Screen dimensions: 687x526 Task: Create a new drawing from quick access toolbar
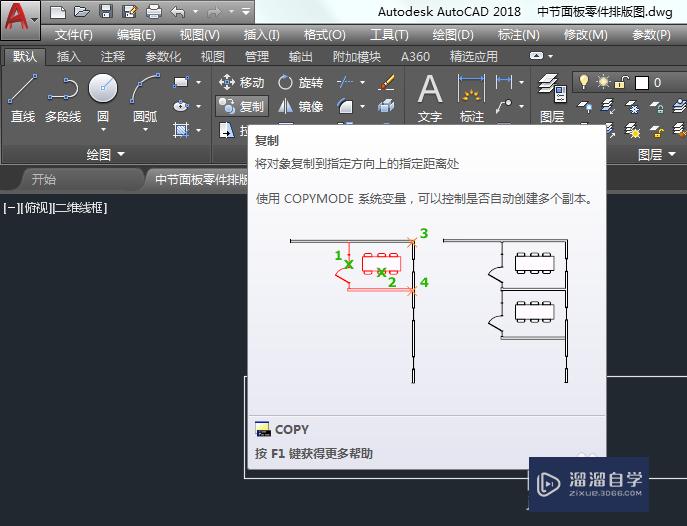tap(57, 12)
